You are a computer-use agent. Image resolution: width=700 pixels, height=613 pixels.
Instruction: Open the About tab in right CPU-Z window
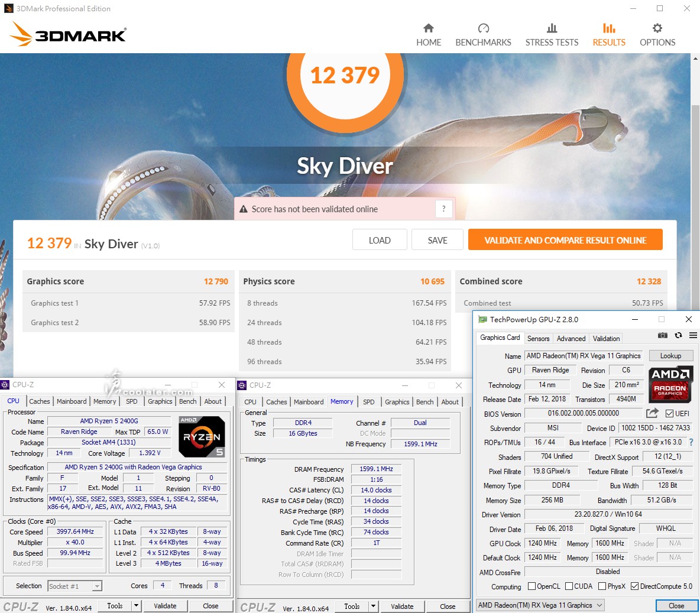coord(449,402)
